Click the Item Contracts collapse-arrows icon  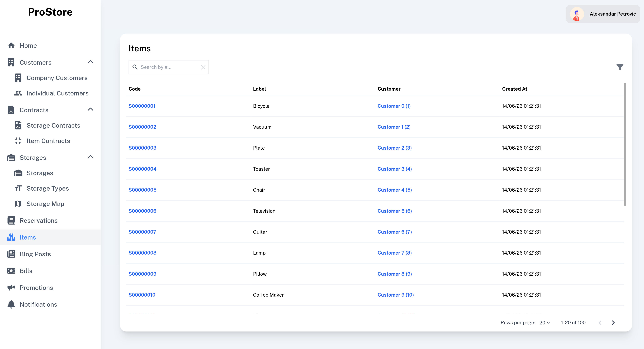(x=18, y=141)
